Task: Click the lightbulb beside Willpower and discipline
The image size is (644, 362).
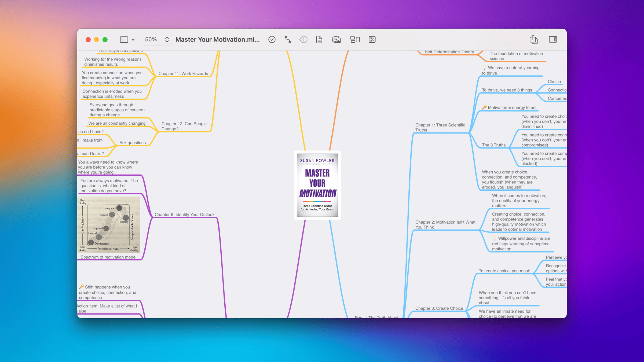Action: tap(495, 238)
